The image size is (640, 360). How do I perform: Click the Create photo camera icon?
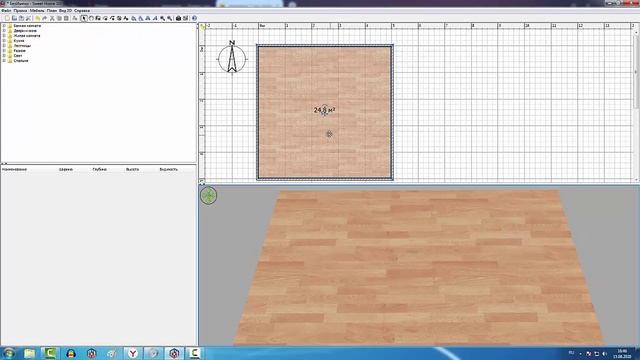pos(178,18)
